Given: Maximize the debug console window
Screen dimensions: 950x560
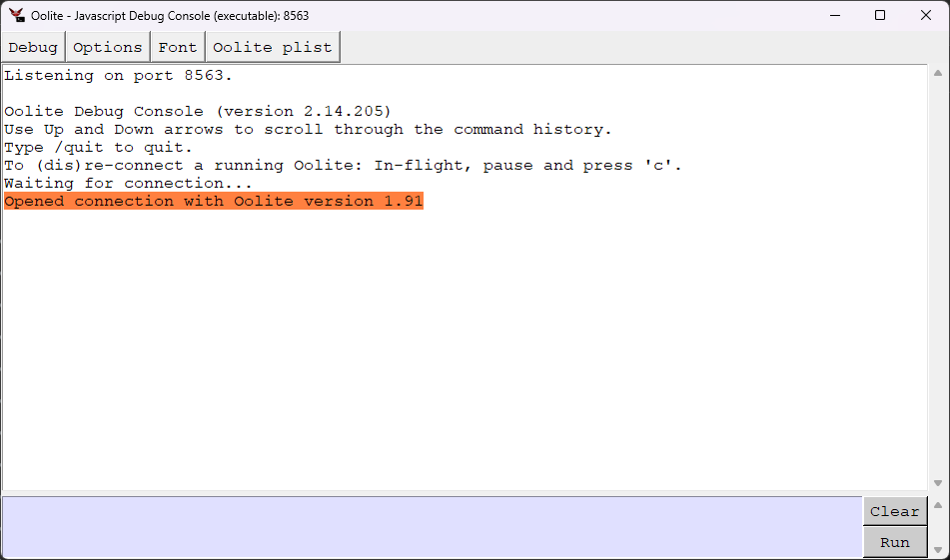Looking at the screenshot, I should pyautogui.click(x=880, y=16).
